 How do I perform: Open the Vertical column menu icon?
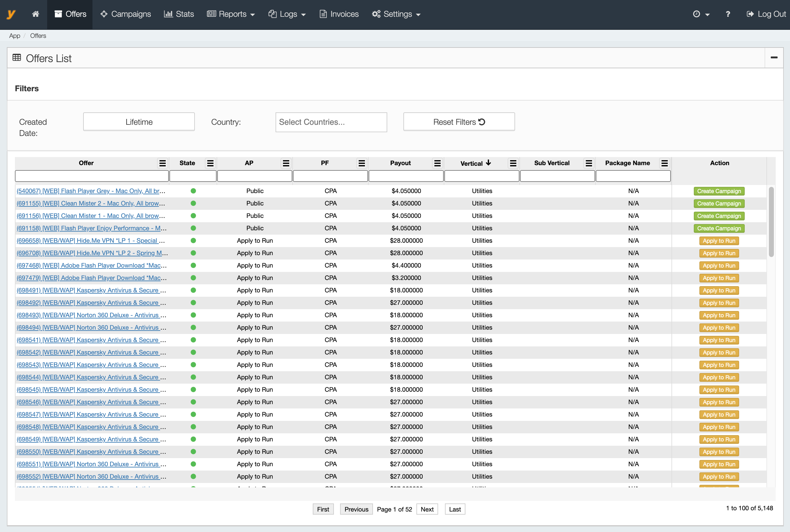[513, 163]
